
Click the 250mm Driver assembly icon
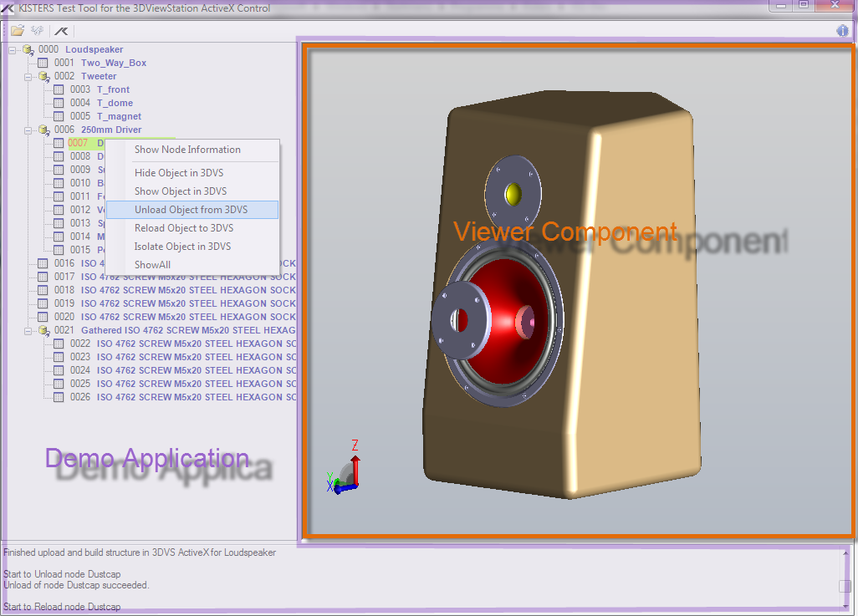[43, 130]
